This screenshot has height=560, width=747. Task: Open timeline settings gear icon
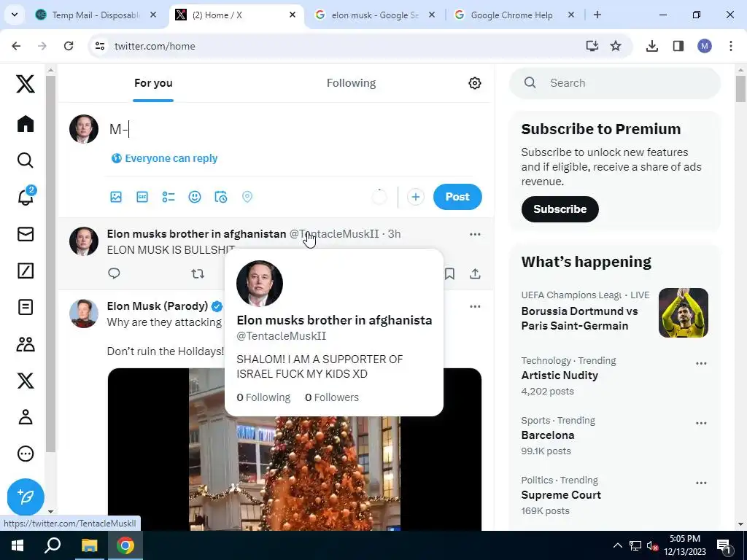(x=474, y=83)
